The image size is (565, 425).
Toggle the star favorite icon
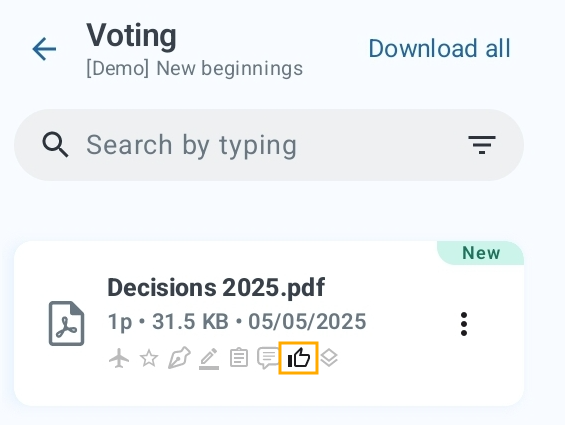coord(149,358)
